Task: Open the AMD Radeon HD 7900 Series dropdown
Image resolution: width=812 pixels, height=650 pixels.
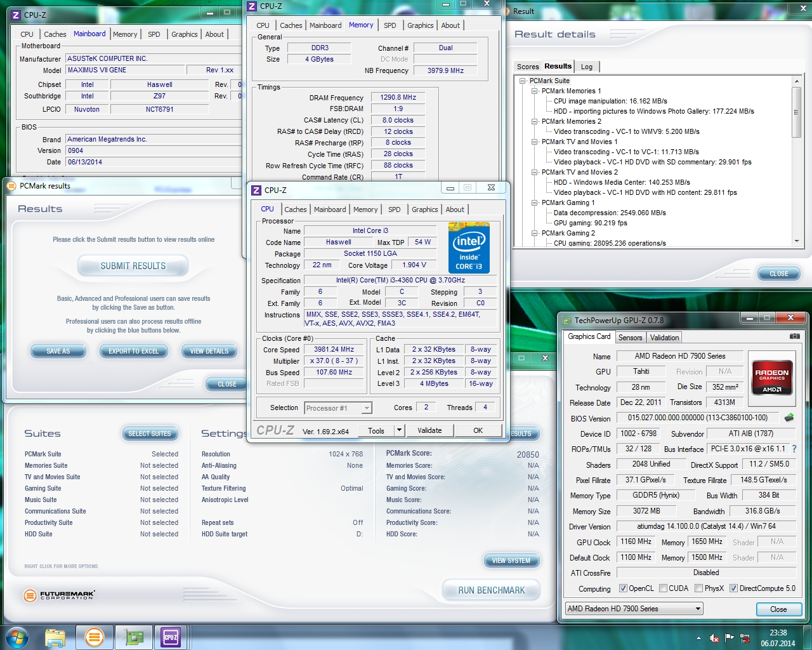Action: [634, 609]
